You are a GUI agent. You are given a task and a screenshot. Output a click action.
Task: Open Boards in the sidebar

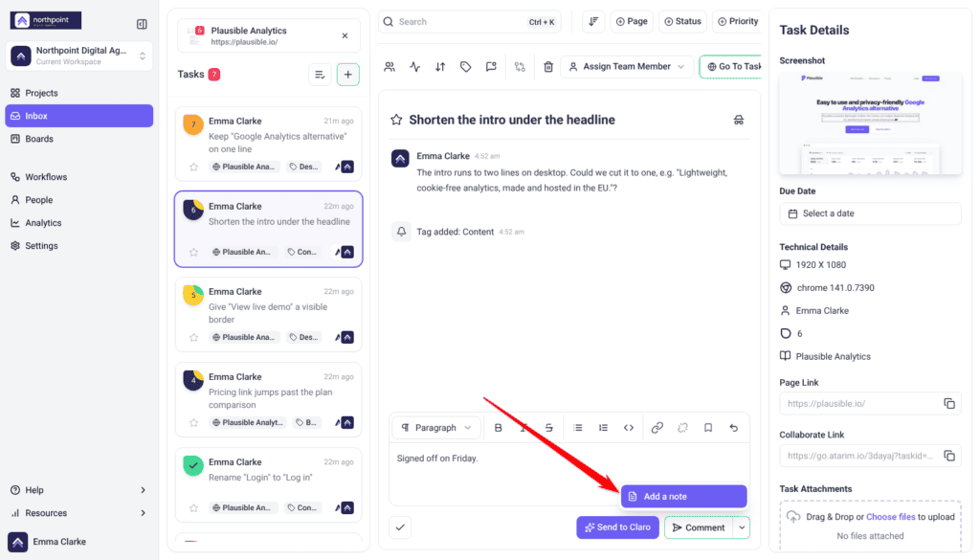78,139
